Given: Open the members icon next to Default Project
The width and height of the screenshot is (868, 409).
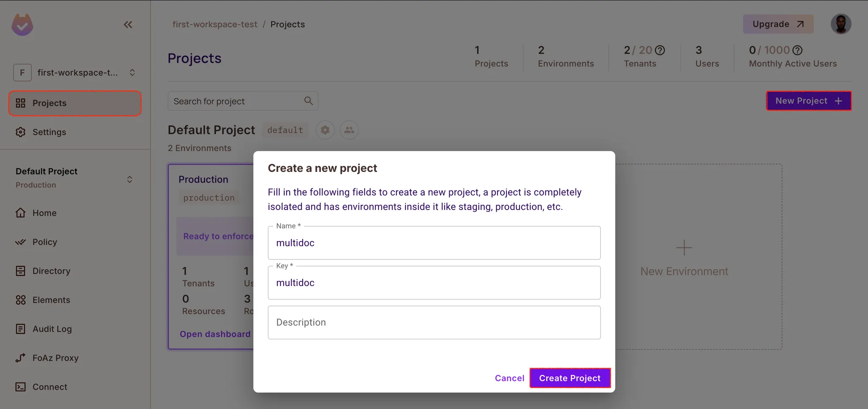Looking at the screenshot, I should pyautogui.click(x=349, y=130).
